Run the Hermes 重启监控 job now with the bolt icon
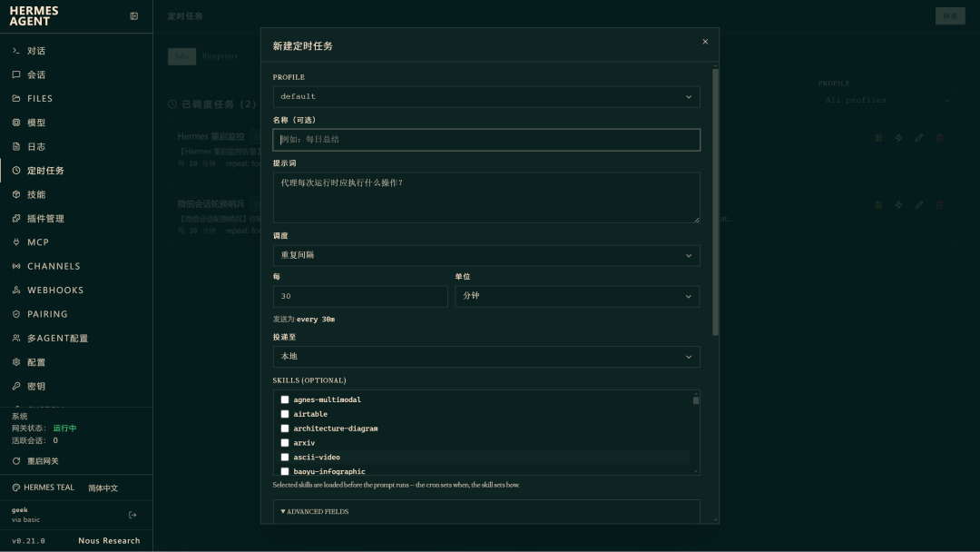Screen dimensions: 980x552 (898, 137)
